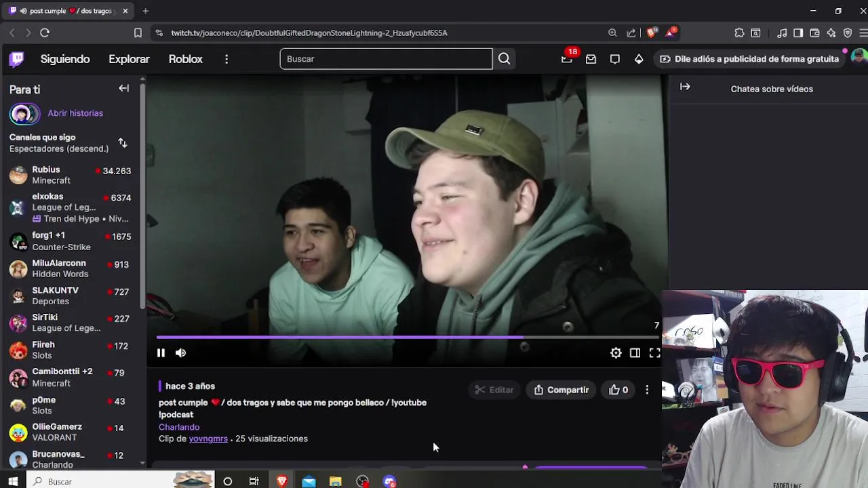Open the Charlando category link

pos(179,427)
